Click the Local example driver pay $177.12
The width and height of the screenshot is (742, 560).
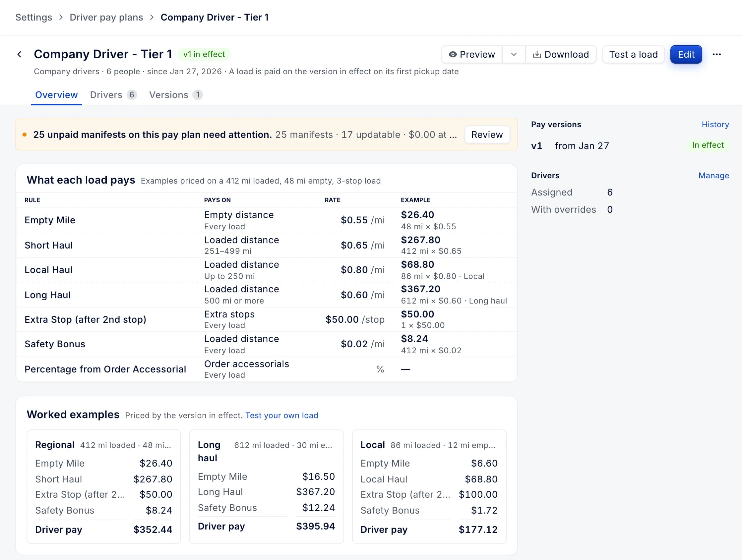[x=478, y=530]
